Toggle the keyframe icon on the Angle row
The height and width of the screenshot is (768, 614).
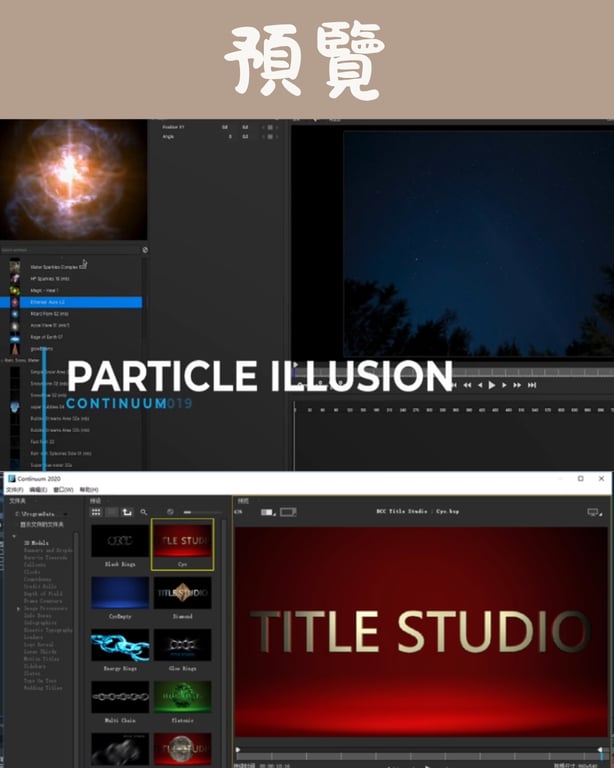click(270, 137)
